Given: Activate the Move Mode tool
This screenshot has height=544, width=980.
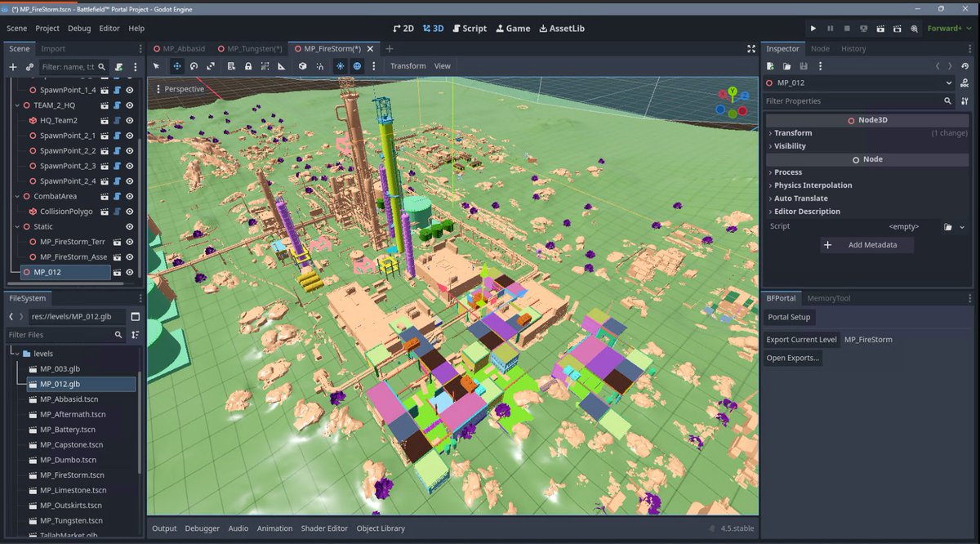Looking at the screenshot, I should pos(176,66).
